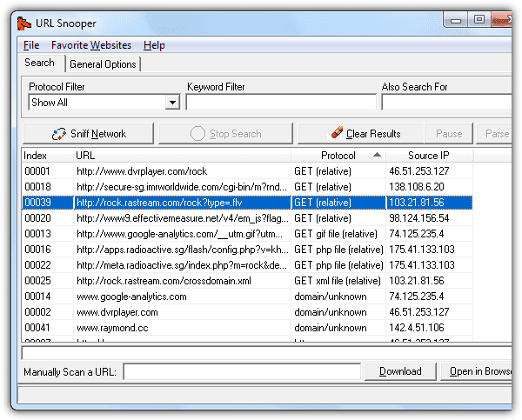Click the Download button
This screenshot has height=420, width=522.
coord(400,371)
